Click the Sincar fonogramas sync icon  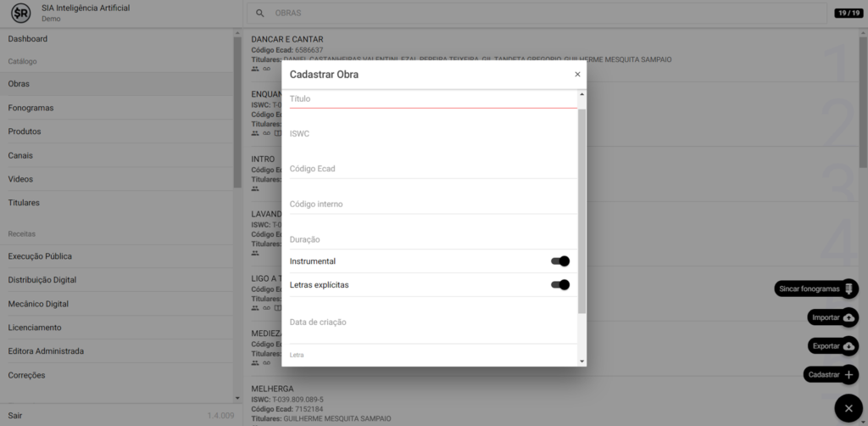(x=849, y=289)
